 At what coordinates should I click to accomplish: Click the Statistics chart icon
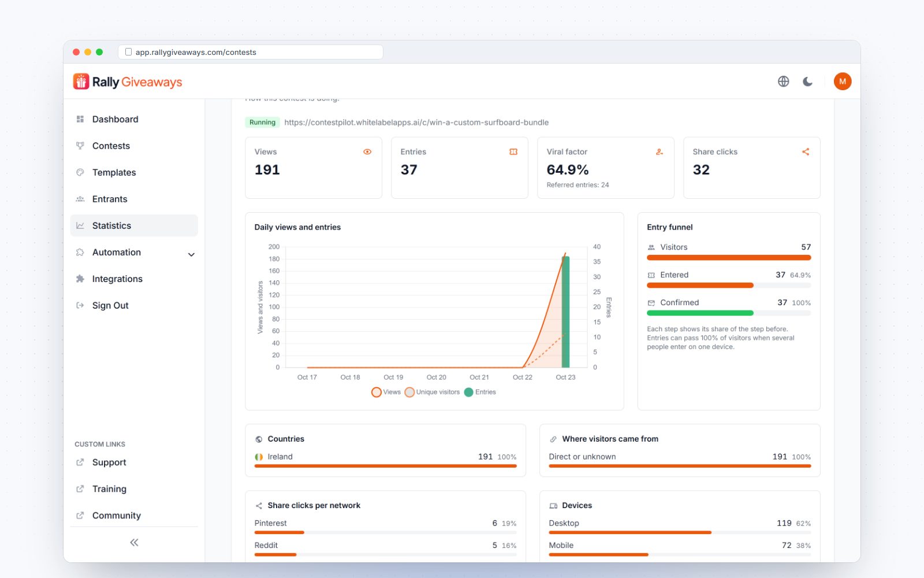click(80, 225)
